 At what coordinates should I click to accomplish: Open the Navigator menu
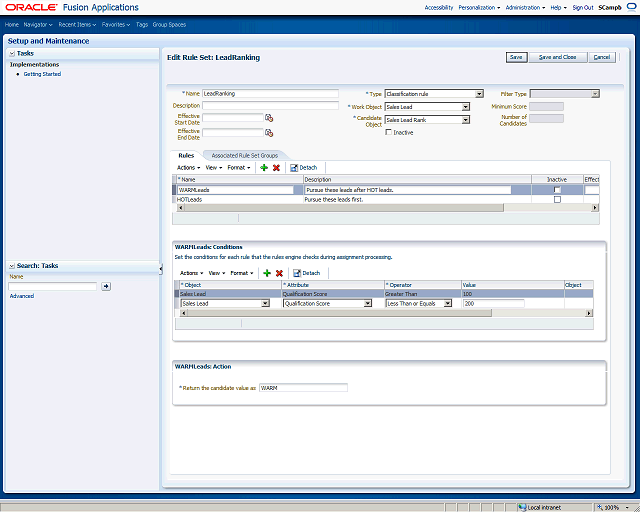pos(38,25)
